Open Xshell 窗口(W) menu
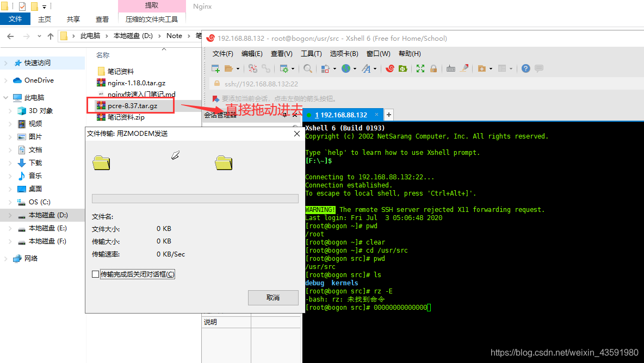Screen dimensions: 644x363 [378, 54]
